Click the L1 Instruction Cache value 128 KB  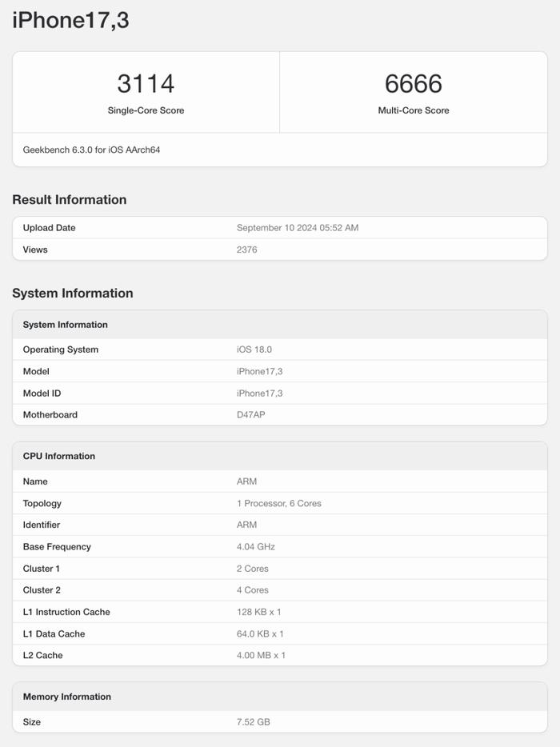click(x=258, y=612)
